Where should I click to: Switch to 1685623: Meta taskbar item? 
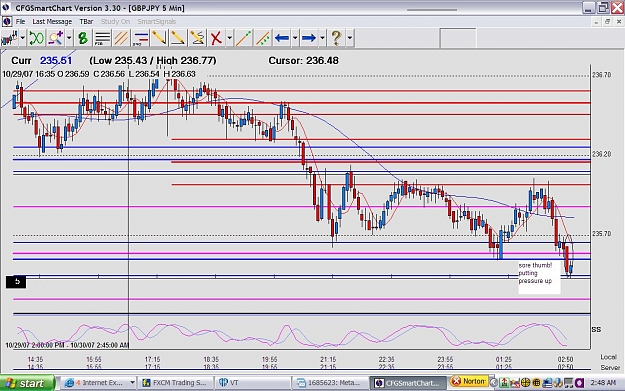329,383
